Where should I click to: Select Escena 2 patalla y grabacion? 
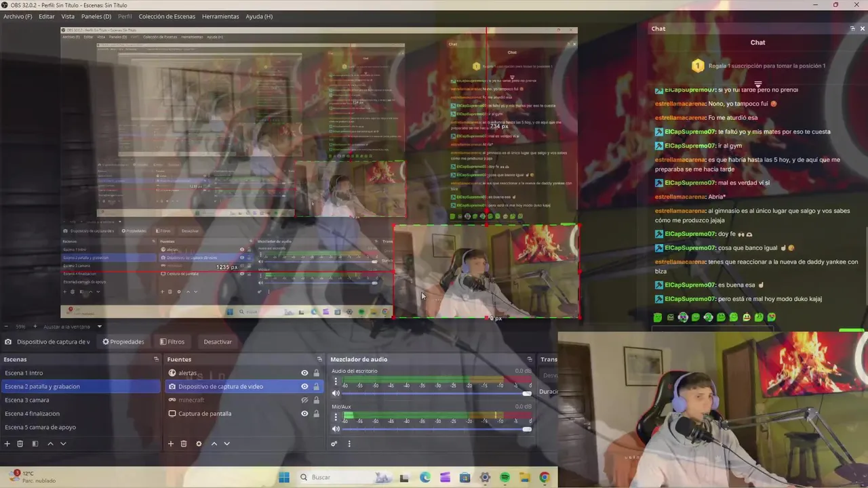81,386
